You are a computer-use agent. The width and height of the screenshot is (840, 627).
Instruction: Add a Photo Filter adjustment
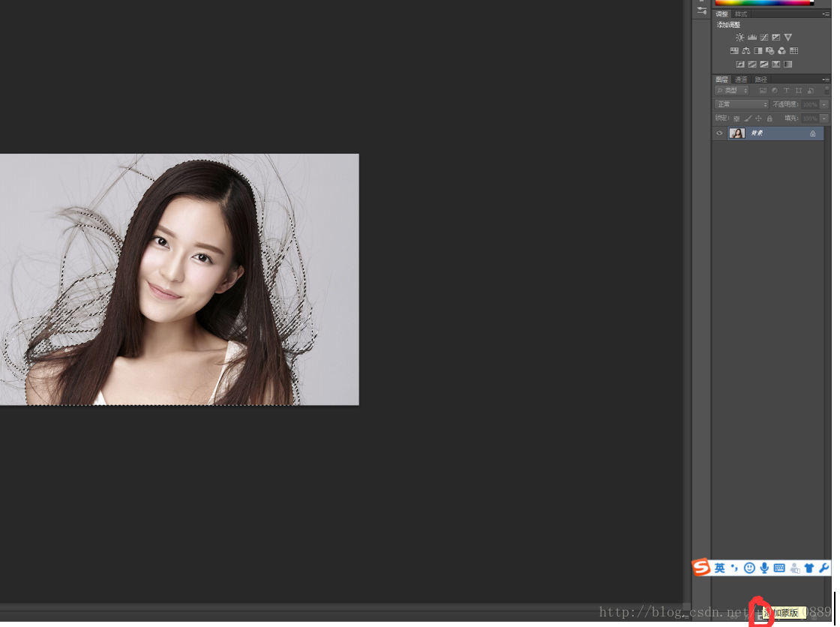point(769,51)
